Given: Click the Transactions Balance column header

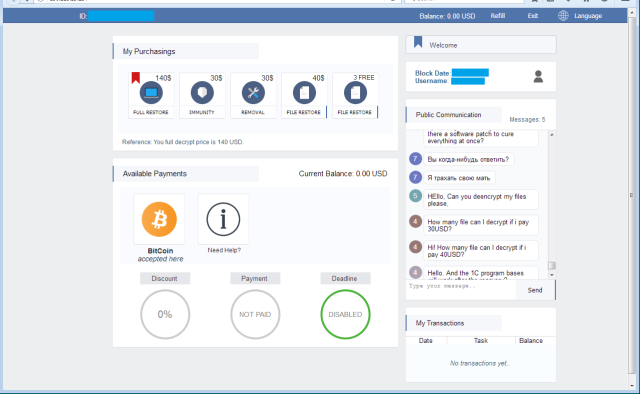Looking at the screenshot, I should click(531, 341).
